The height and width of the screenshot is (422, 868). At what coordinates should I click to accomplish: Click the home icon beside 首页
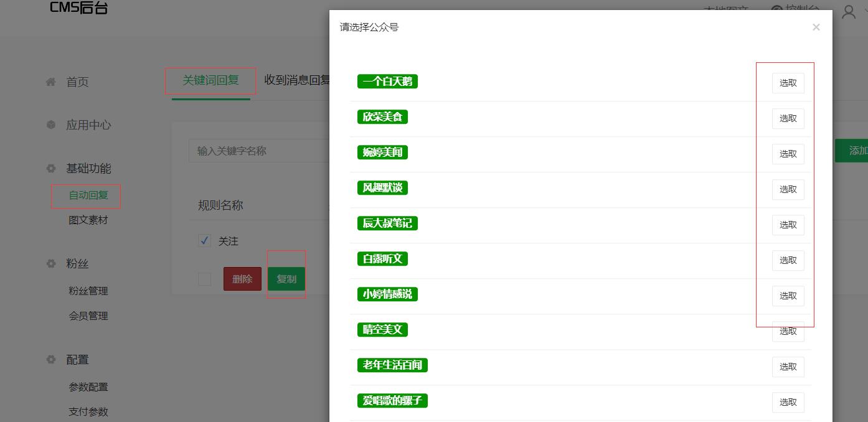tap(51, 82)
